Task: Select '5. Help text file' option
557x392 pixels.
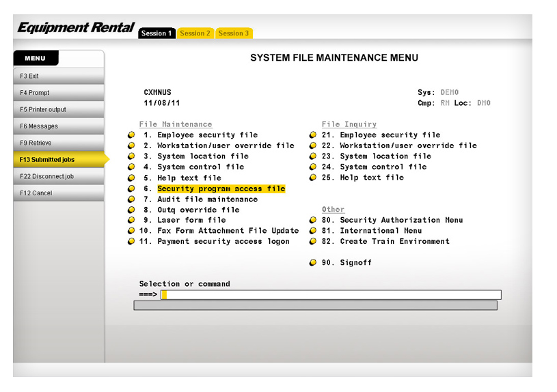Action: click(x=182, y=178)
